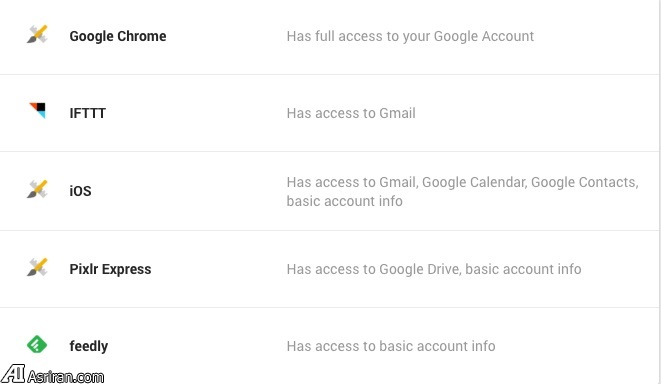
Task: Click 'Has access to Gmail' description
Action: (351, 113)
